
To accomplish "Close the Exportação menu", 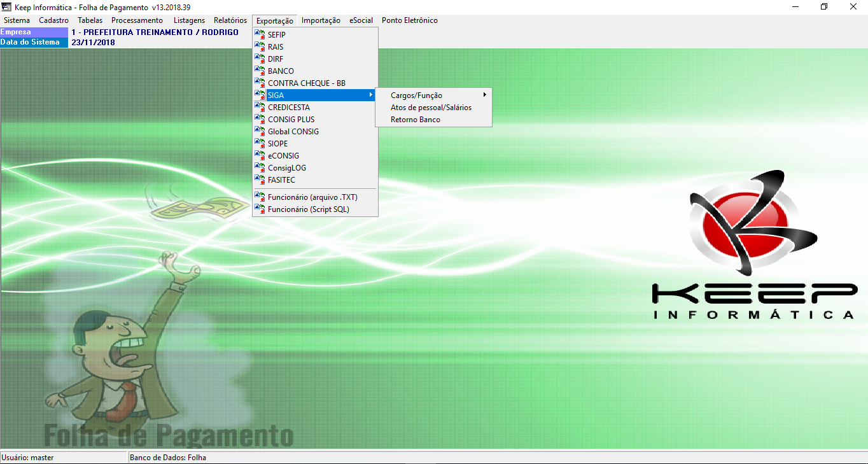I will click(x=275, y=20).
